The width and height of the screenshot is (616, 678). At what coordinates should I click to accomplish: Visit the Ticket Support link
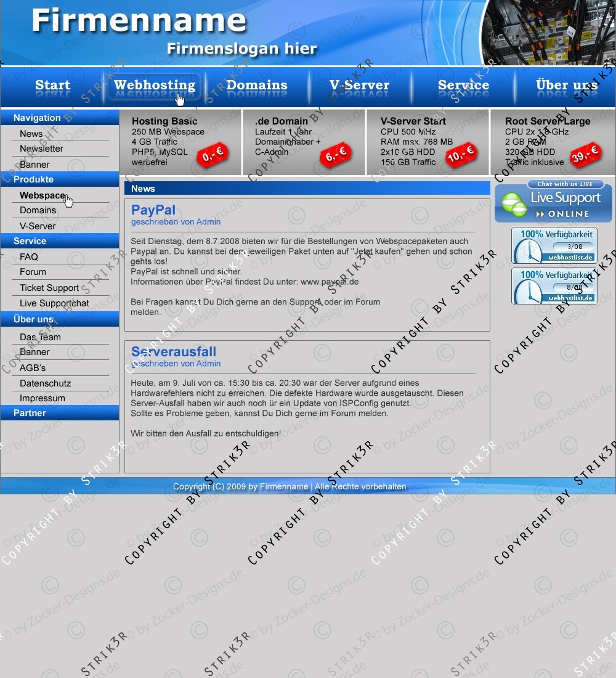(49, 288)
